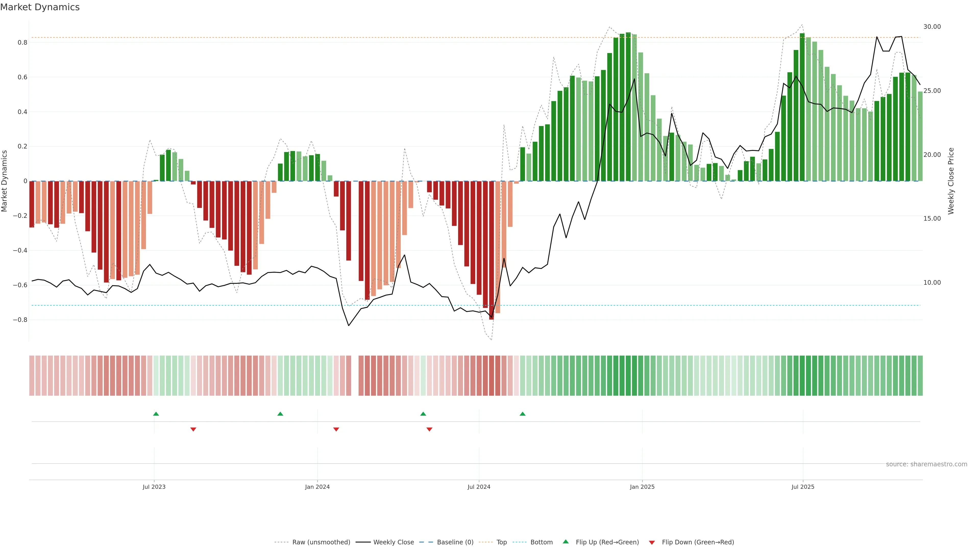Toggle Raw (unsmoothed) legend entry

[321, 542]
